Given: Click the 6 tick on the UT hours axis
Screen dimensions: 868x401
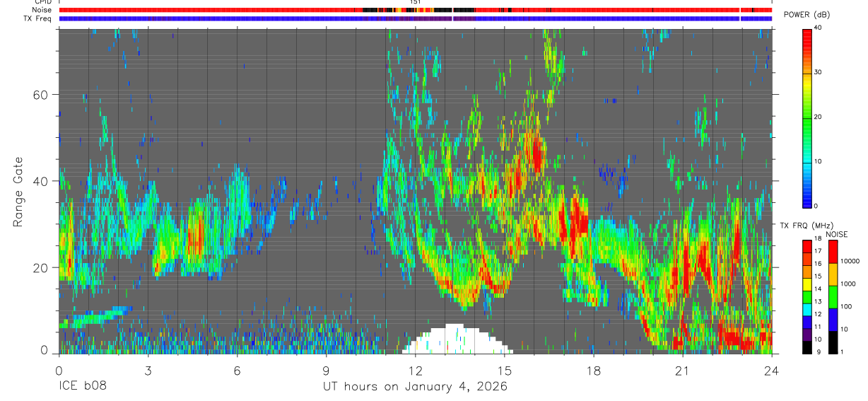Looking at the screenshot, I should [x=237, y=370].
